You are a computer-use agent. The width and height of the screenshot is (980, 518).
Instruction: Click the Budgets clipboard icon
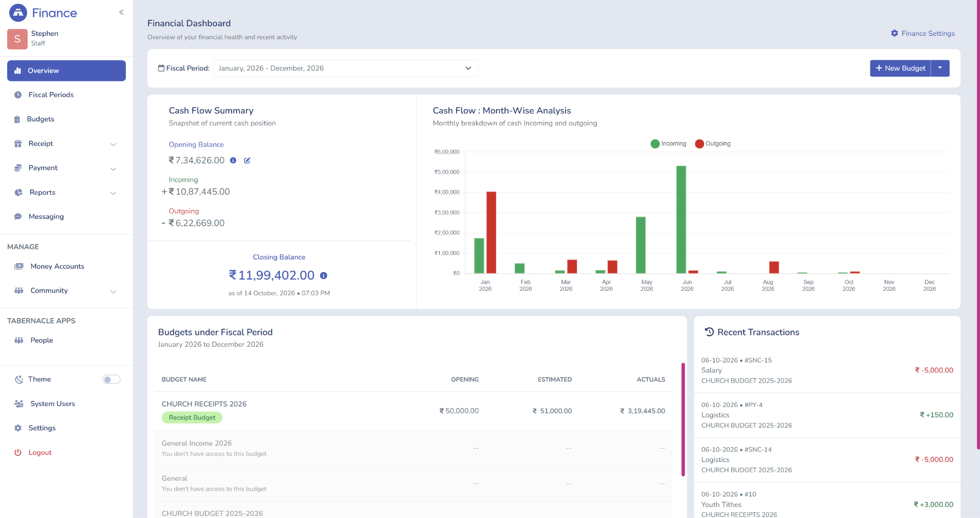(17, 119)
